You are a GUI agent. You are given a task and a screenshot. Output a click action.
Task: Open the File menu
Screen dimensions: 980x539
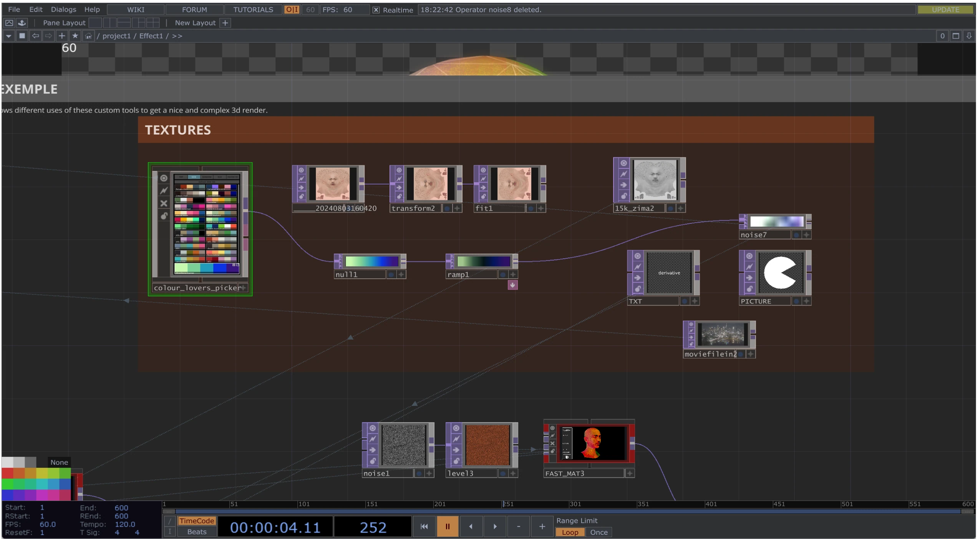(14, 9)
